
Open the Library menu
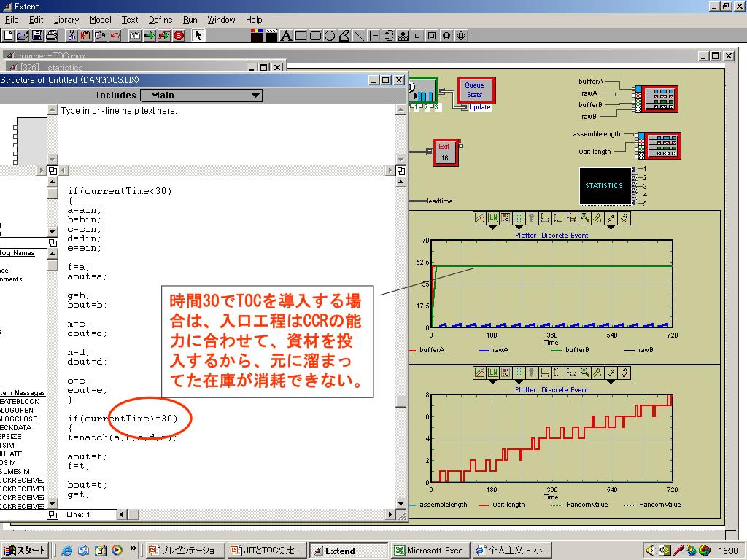(x=66, y=20)
